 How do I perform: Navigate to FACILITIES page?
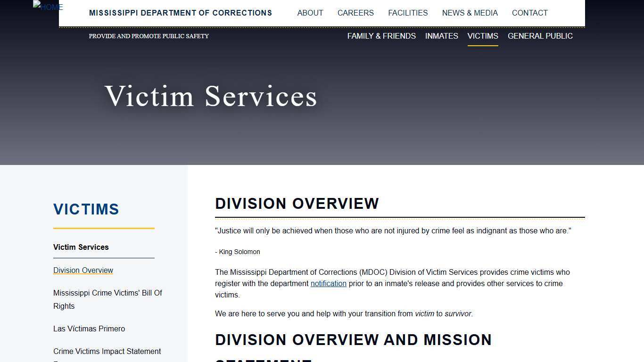(408, 13)
